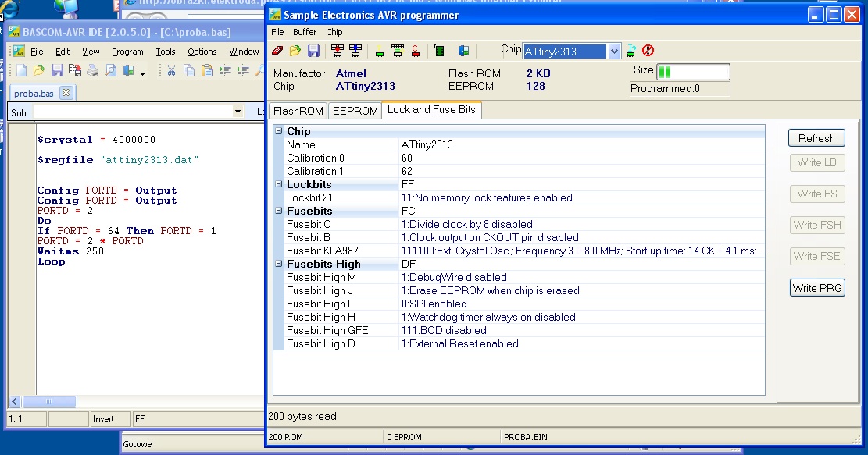Click the Write FS button
This screenshot has width=868, height=455.
pyautogui.click(x=817, y=194)
